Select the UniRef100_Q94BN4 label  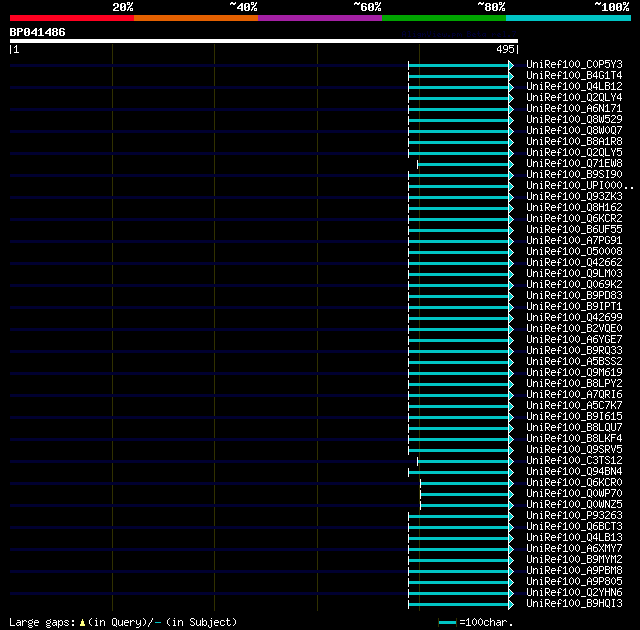[574, 472]
